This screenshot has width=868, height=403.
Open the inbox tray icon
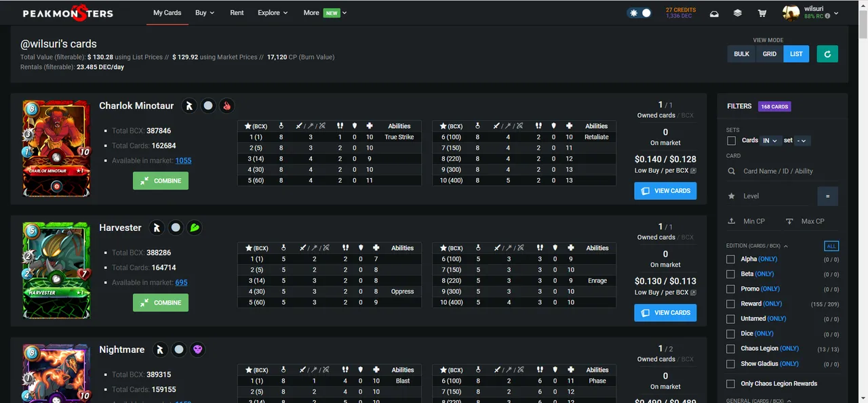[714, 14]
